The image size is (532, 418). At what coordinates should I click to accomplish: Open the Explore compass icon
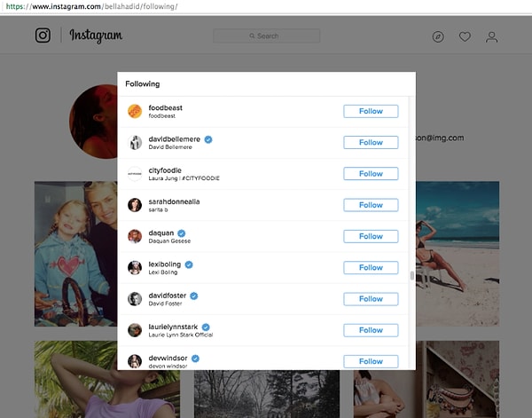click(x=438, y=36)
